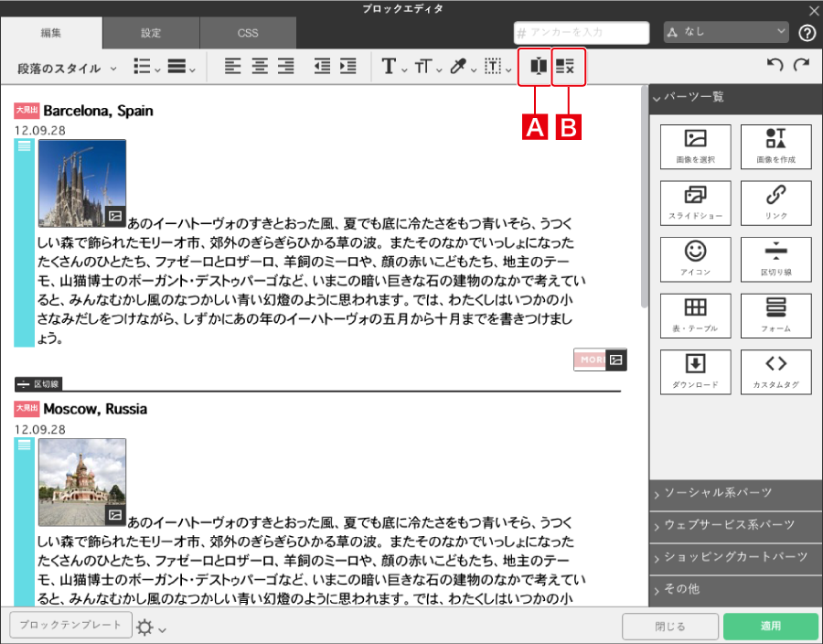Click the MORE button image
The width and height of the screenshot is (823, 644).
(x=600, y=360)
